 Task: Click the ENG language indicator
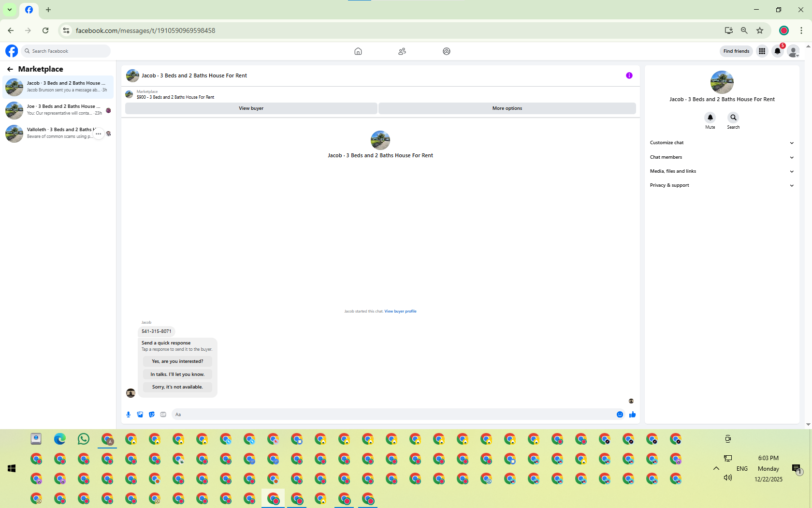(742, 469)
